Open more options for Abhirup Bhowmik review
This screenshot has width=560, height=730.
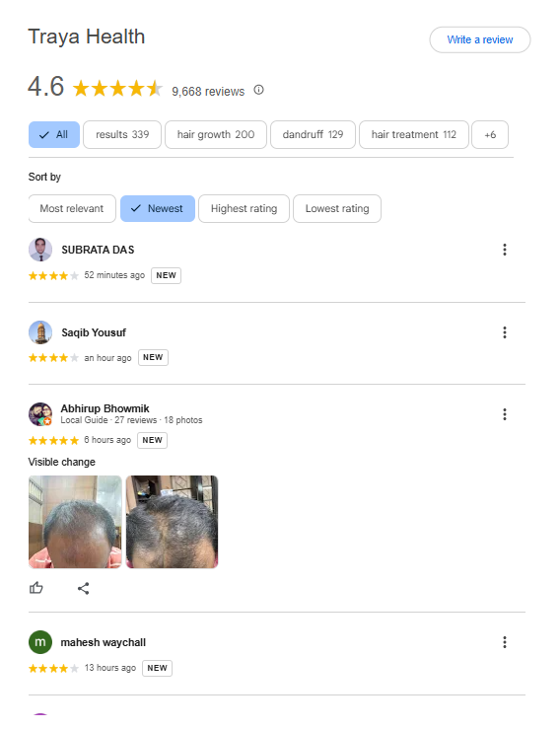pos(504,414)
